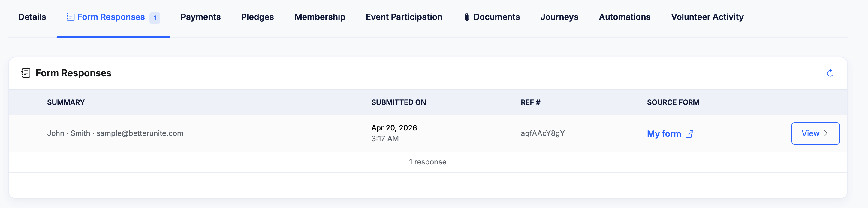868x208 pixels.
Task: Click the refresh icon in Form Responses panel
Action: [x=830, y=73]
